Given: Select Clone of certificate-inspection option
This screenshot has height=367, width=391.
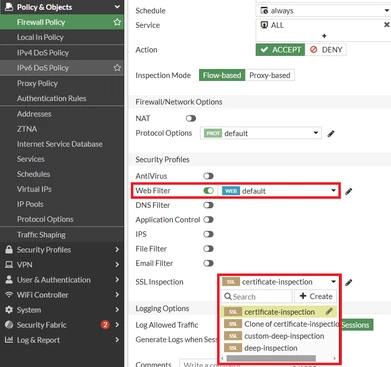Looking at the screenshot, I should coord(280,324).
